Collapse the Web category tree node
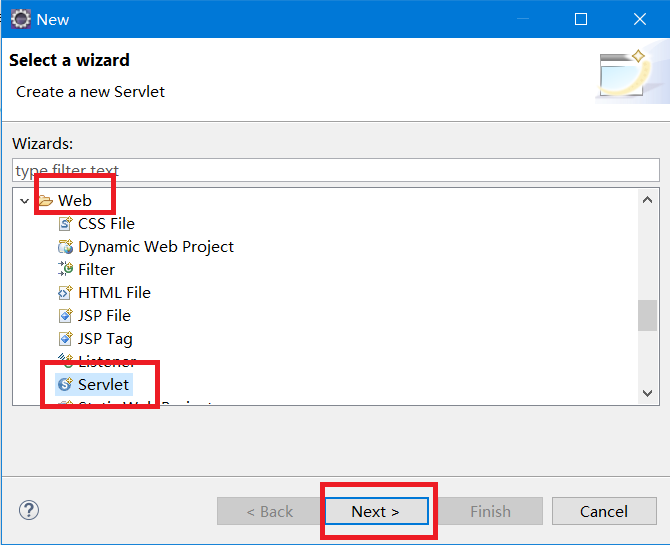Viewport: 670px width, 545px height. [24, 201]
